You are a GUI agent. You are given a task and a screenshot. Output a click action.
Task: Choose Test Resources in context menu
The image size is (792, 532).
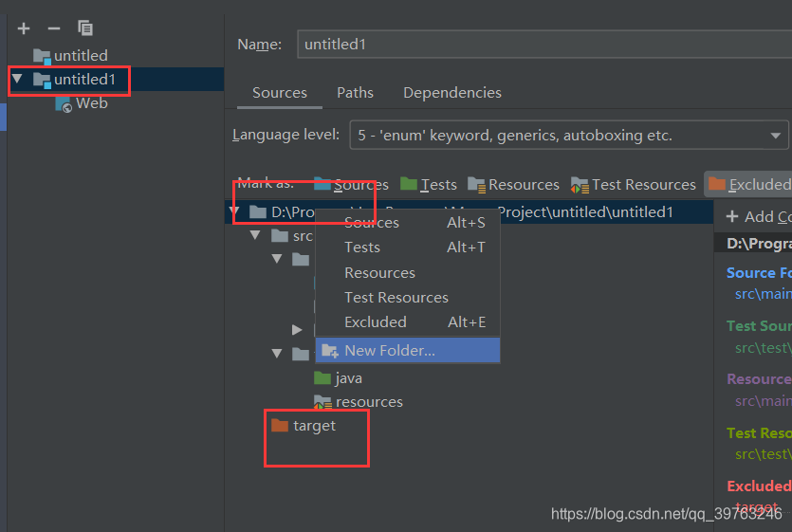coord(408,298)
